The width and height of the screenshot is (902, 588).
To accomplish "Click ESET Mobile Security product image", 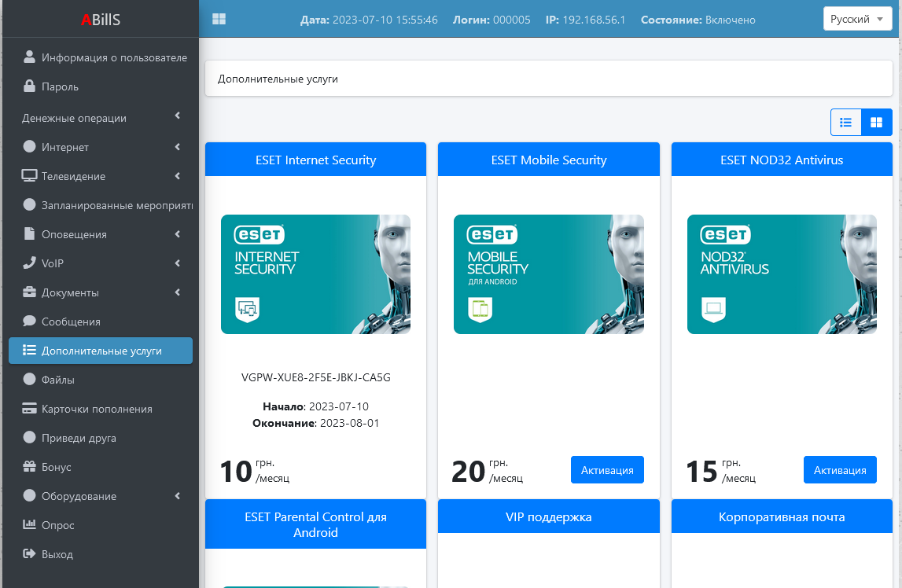I will coord(549,274).
